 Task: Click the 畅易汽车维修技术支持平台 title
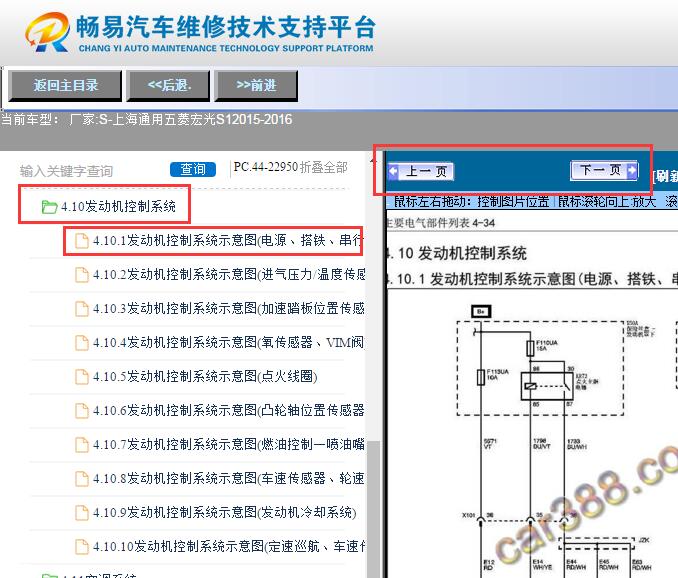click(x=226, y=27)
